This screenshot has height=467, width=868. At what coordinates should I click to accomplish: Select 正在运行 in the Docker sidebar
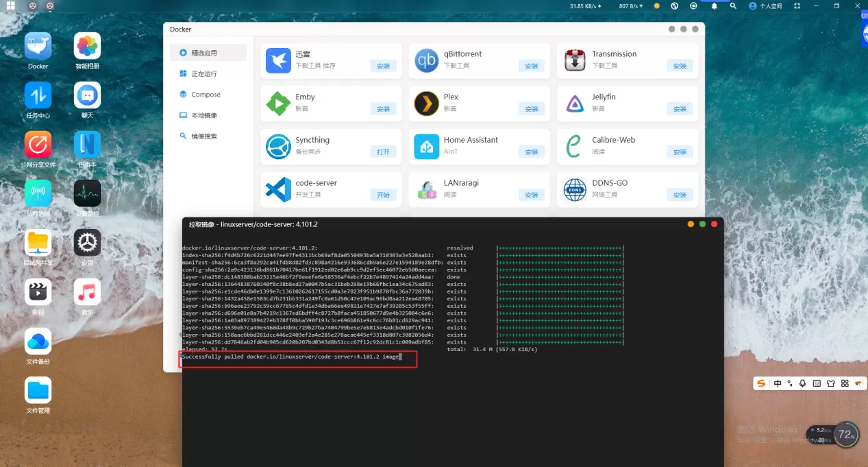(203, 73)
